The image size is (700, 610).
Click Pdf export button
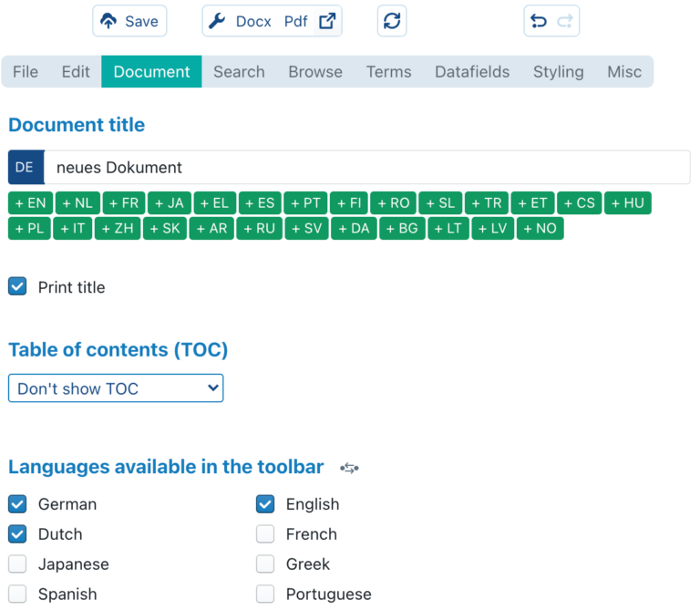(295, 21)
